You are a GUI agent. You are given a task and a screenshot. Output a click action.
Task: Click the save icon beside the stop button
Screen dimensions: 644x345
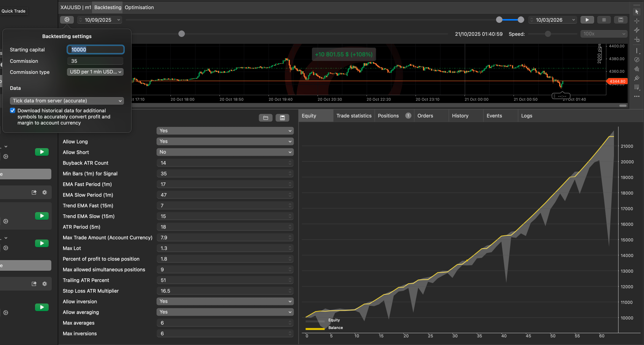tap(620, 20)
